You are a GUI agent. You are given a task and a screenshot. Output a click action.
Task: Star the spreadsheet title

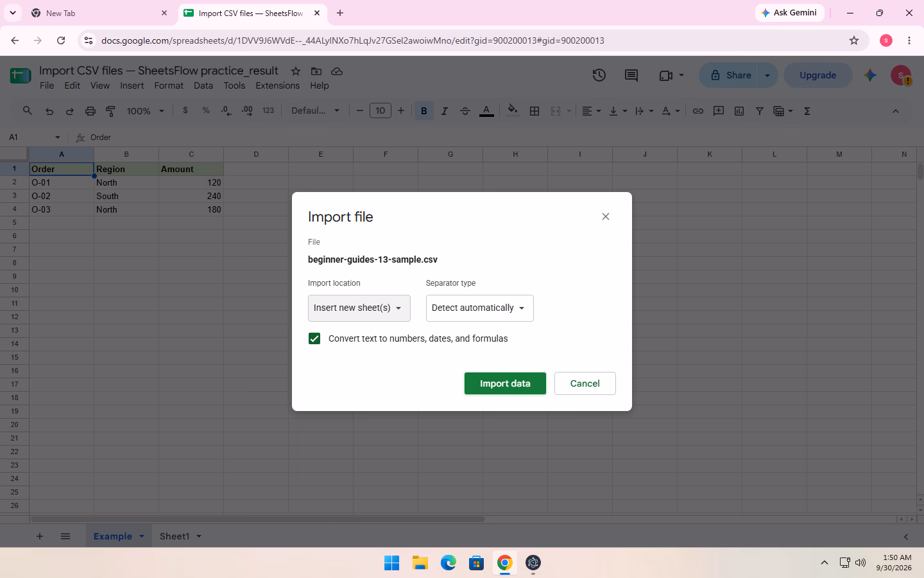tap(296, 71)
